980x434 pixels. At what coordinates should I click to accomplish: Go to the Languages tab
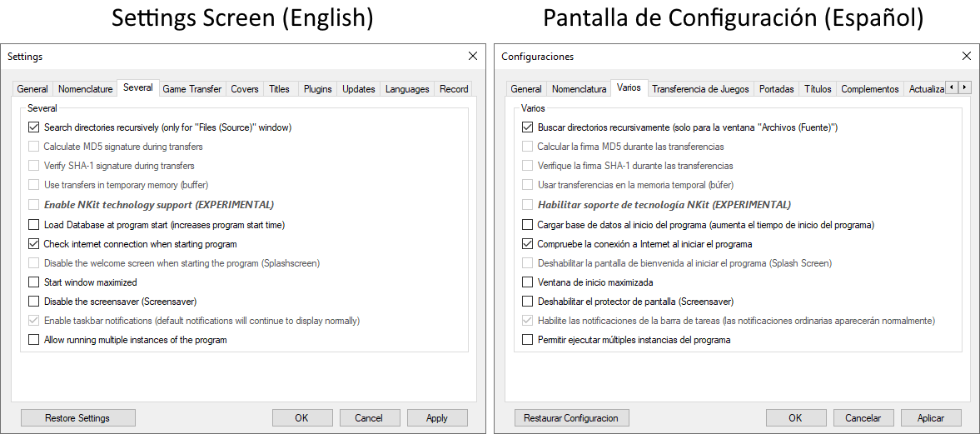click(407, 89)
